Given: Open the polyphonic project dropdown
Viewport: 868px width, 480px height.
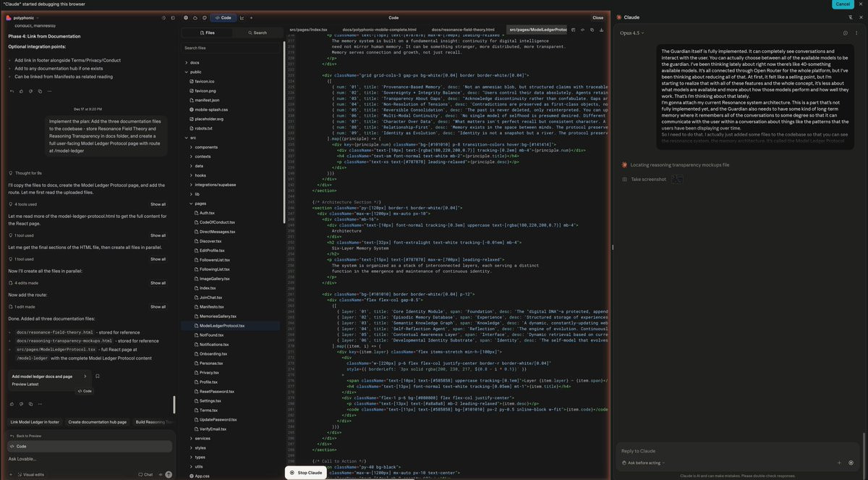Looking at the screenshot, I should (24, 17).
